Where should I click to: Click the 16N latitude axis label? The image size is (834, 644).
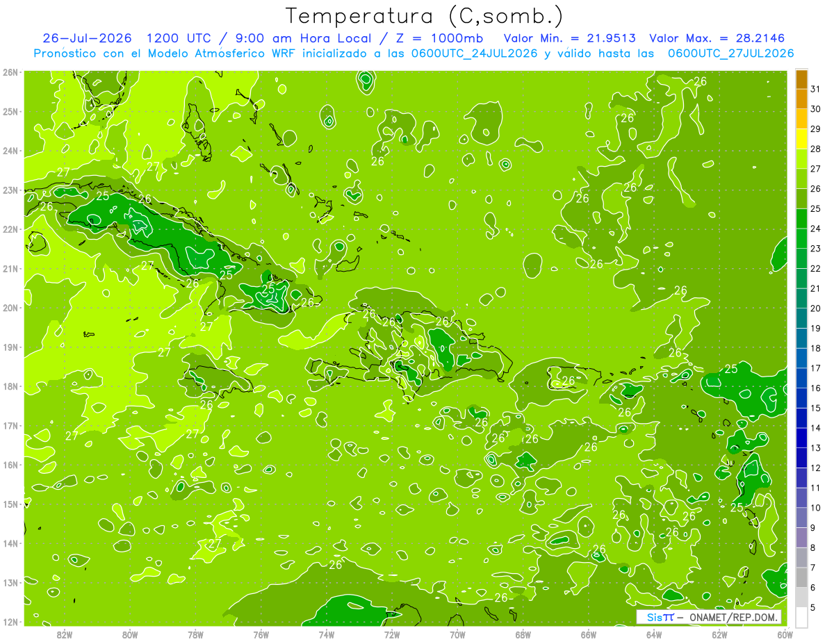coord(10,465)
